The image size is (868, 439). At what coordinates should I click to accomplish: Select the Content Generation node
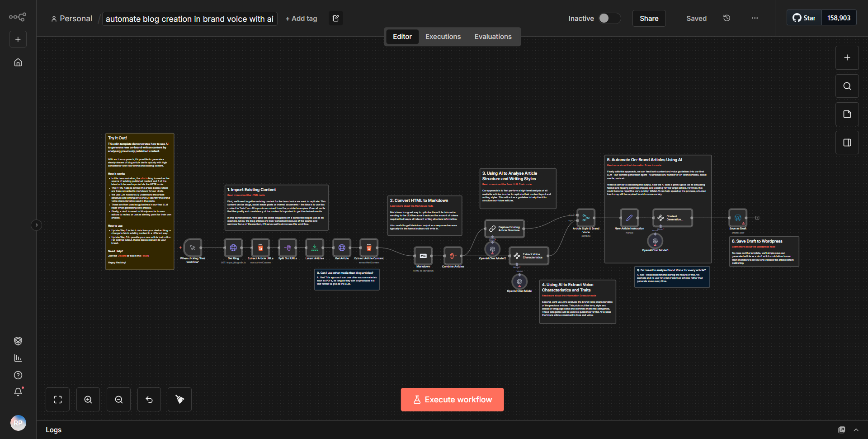(x=673, y=218)
